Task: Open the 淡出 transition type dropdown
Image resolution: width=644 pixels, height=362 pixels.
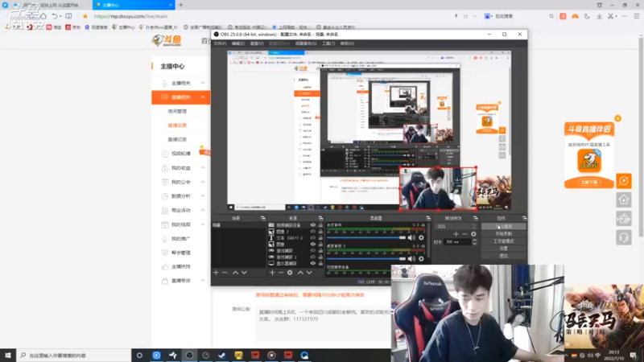Action: (456, 226)
